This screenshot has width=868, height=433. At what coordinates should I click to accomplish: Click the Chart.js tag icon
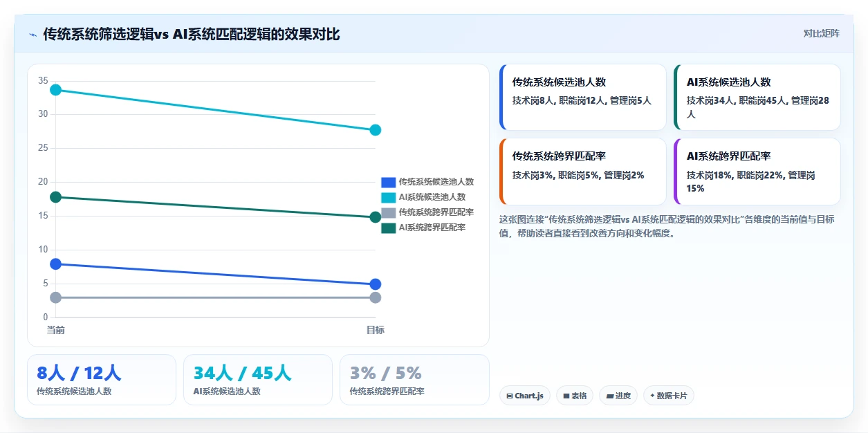tap(510, 396)
